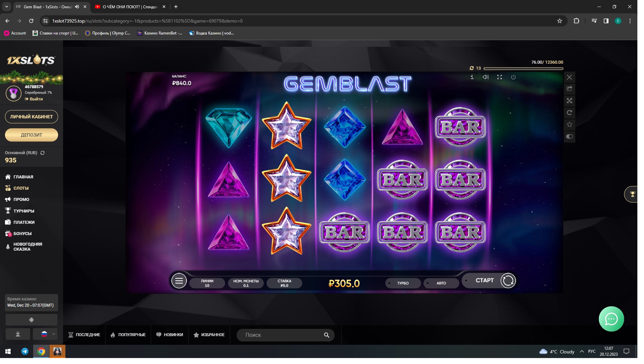
Task: Mute the game sound speaker icon
Action: click(x=485, y=77)
